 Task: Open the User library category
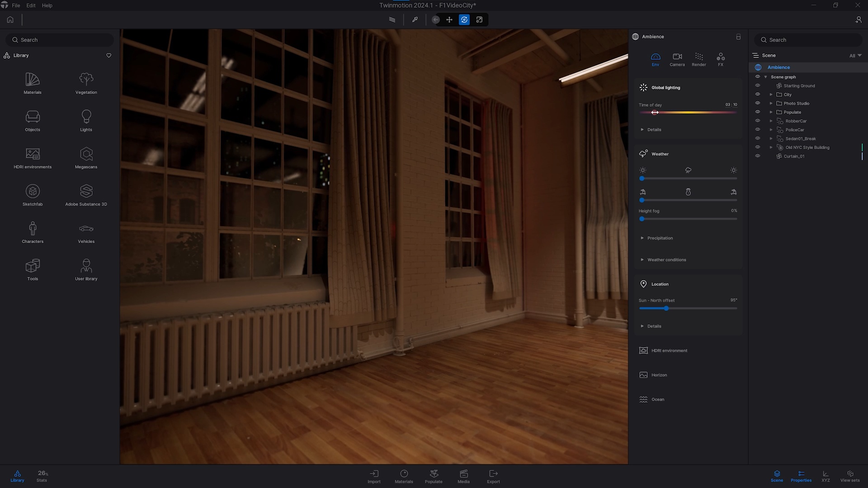coord(86,270)
